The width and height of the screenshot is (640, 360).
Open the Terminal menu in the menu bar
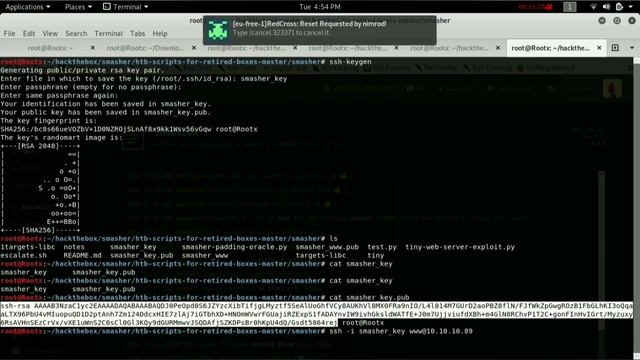(108, 33)
